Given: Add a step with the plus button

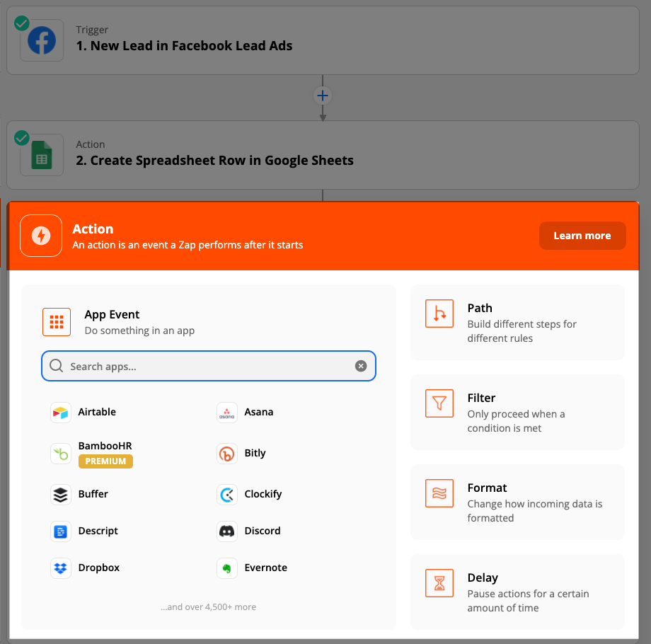Looking at the screenshot, I should click(323, 96).
